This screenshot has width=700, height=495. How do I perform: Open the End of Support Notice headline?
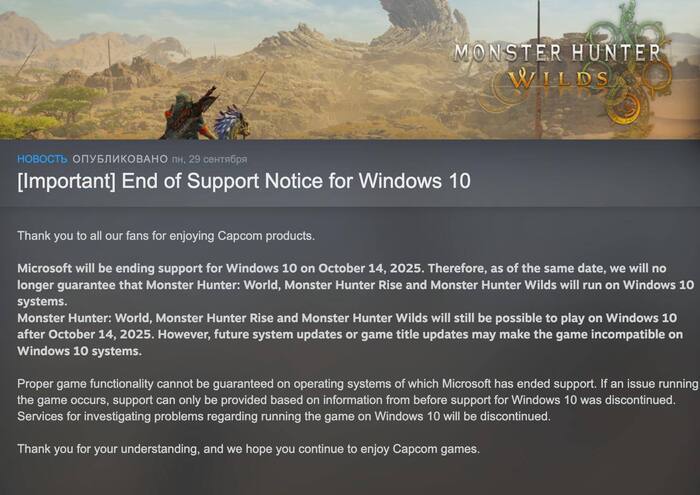[244, 181]
